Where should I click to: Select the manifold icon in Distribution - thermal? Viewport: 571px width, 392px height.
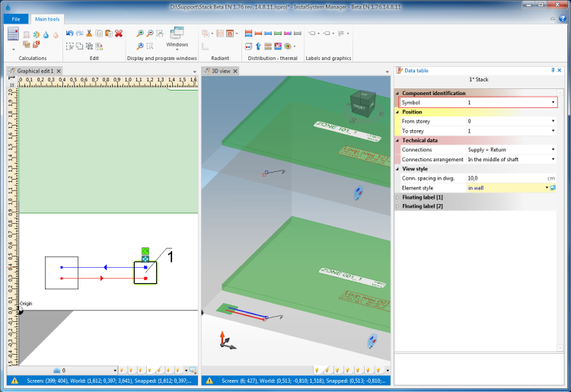(268, 46)
